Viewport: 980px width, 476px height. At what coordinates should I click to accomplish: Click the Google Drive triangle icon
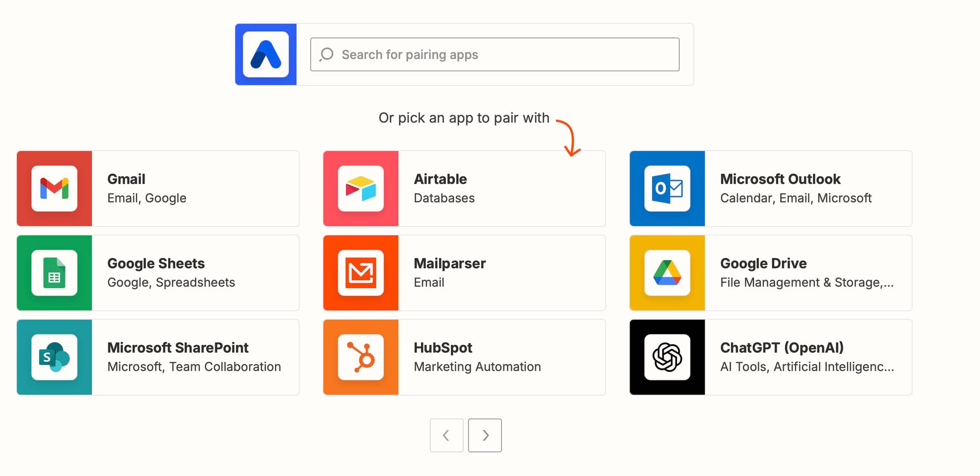(667, 273)
